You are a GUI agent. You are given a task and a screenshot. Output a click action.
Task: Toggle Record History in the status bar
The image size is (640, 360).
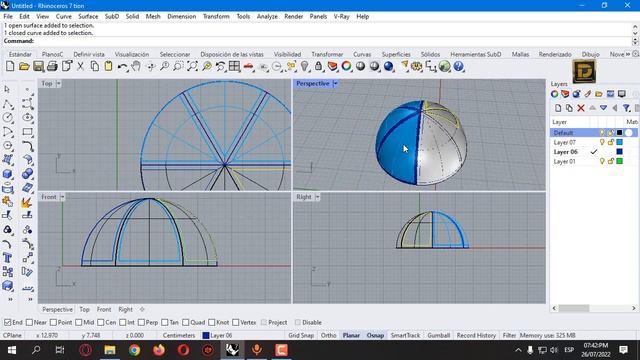click(x=476, y=336)
